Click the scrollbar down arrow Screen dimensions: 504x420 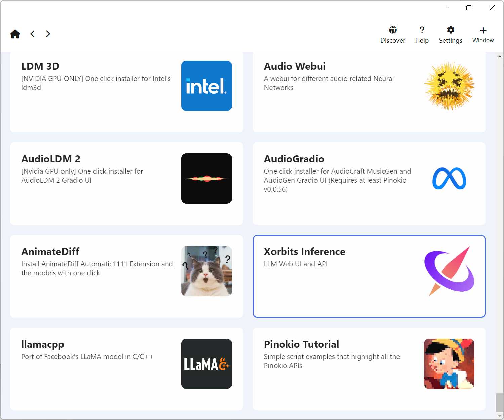(500, 416)
